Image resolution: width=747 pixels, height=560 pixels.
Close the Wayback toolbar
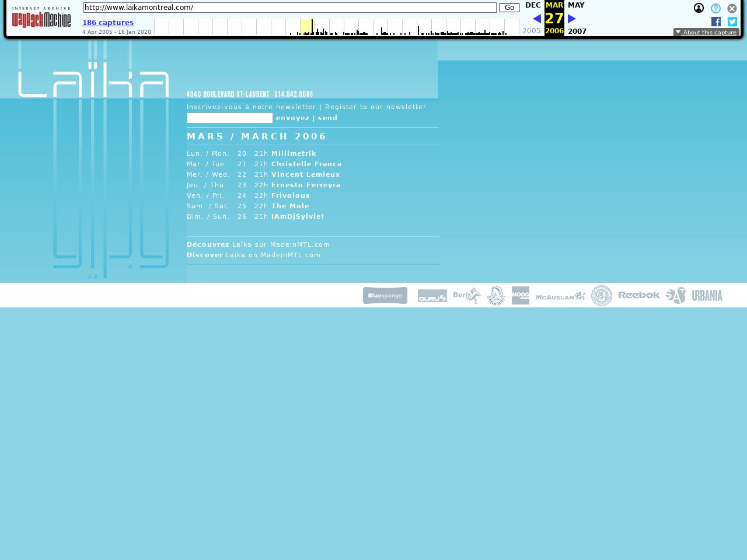click(x=732, y=8)
